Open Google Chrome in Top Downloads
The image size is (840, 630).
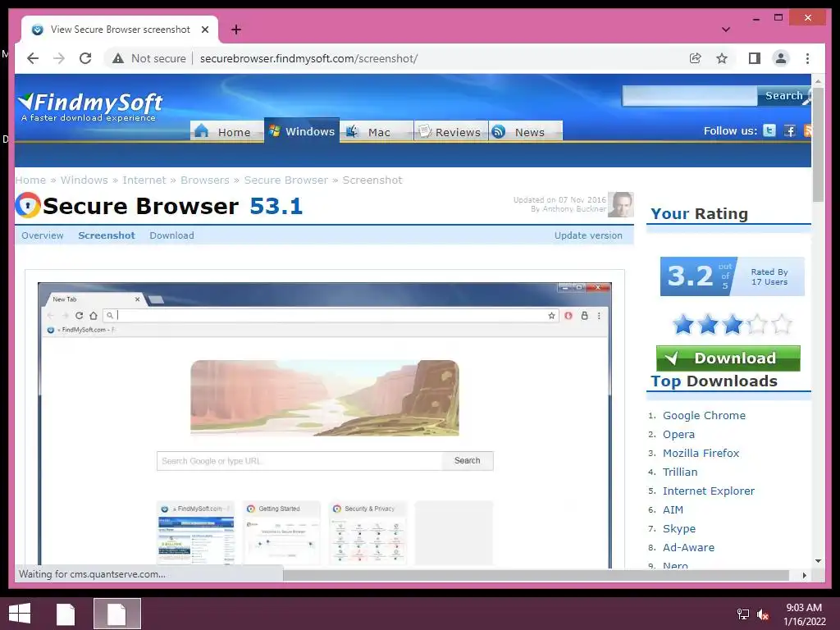[704, 415]
